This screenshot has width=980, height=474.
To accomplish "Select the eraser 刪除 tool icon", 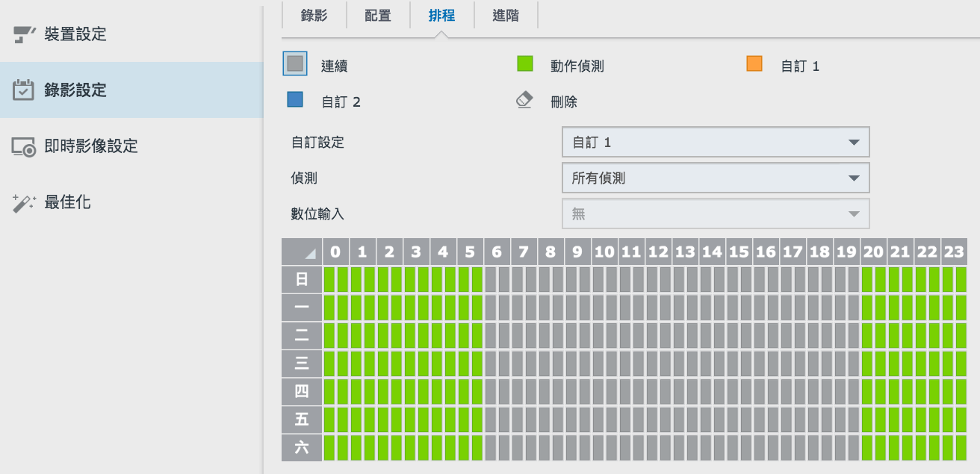I will [525, 101].
